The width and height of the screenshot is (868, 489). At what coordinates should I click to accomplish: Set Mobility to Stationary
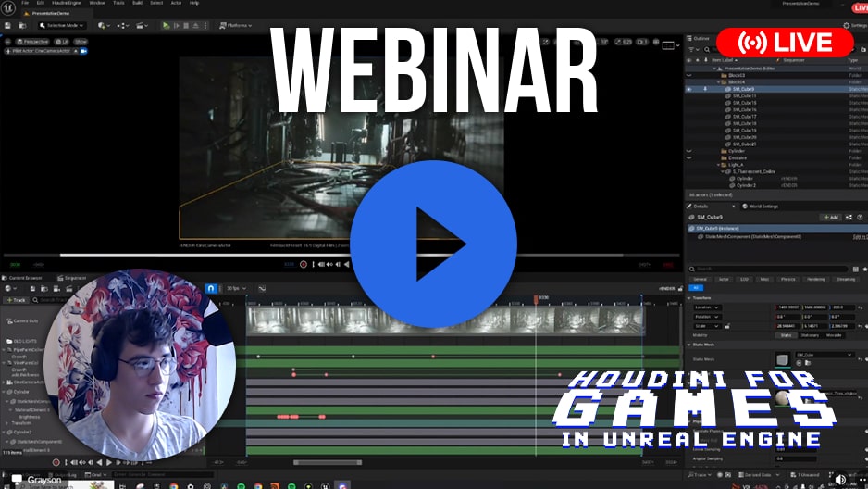[810, 335]
